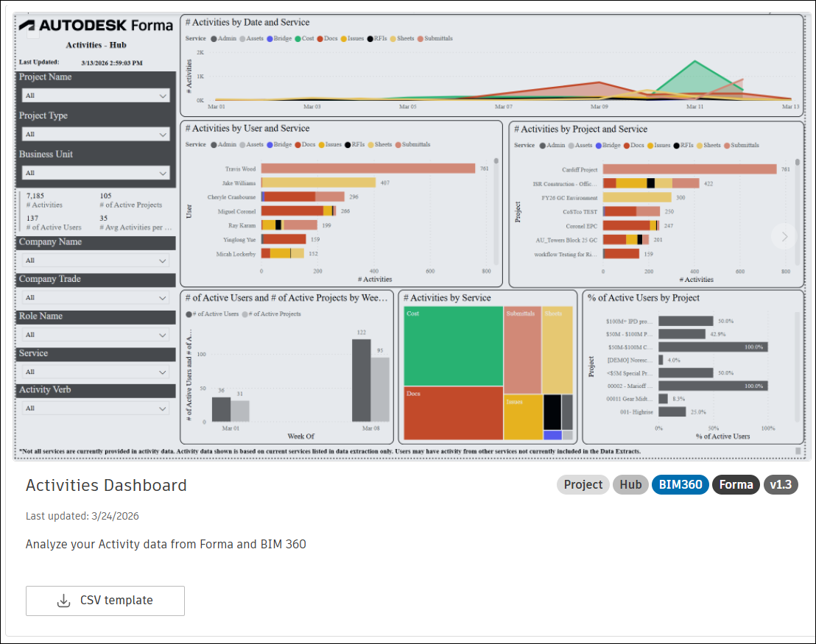Screen dimensions: 816x644
Task: Open the Role Name dropdown
Action: pyautogui.click(x=96, y=334)
